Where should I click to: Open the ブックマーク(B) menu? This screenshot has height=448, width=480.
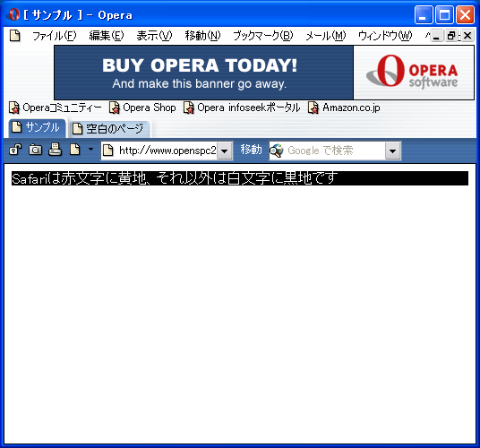(x=263, y=36)
